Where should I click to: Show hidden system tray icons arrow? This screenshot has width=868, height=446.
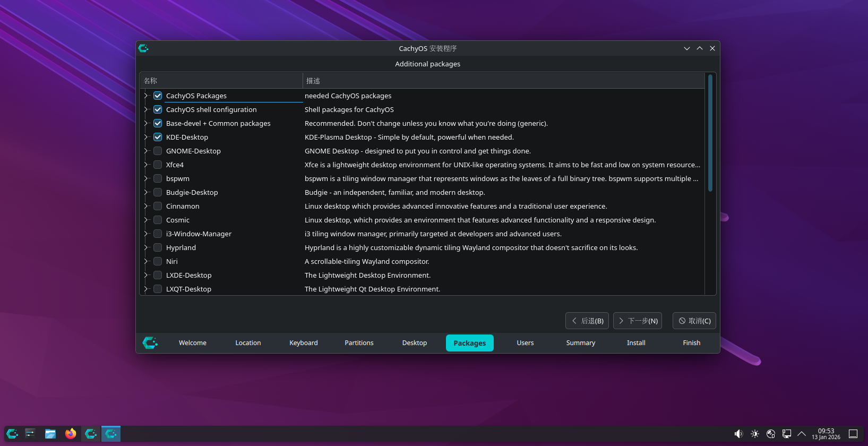(802, 434)
